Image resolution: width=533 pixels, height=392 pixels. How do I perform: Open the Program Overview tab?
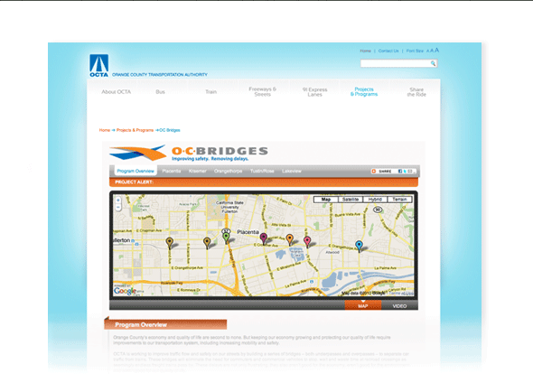pos(136,171)
